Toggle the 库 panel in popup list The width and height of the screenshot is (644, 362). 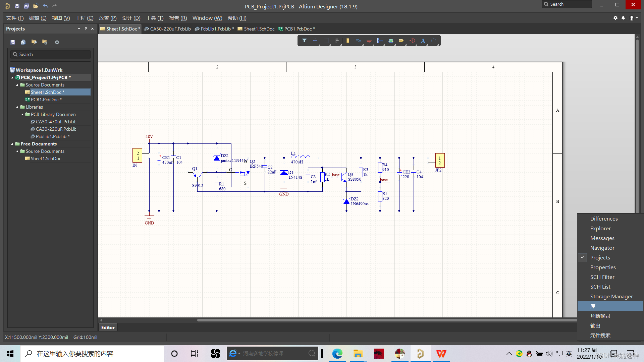[593, 306]
